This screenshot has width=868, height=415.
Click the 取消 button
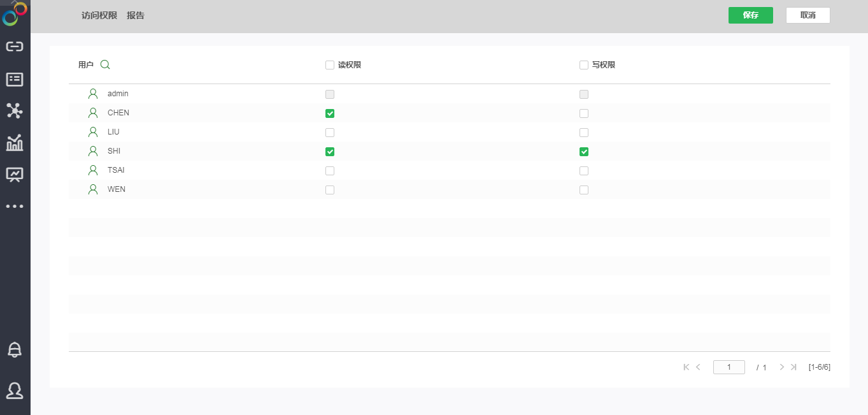point(808,15)
